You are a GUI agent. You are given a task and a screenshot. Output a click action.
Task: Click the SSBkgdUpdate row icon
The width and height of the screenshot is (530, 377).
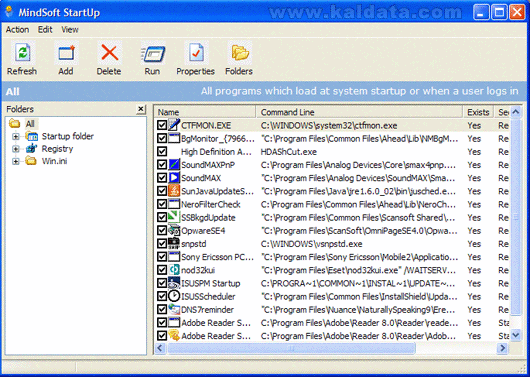(x=174, y=217)
